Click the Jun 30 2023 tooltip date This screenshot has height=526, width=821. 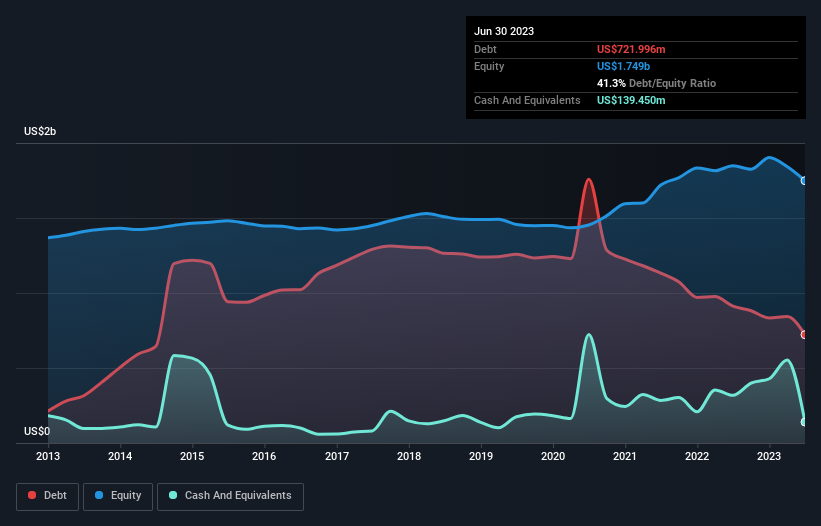click(504, 31)
